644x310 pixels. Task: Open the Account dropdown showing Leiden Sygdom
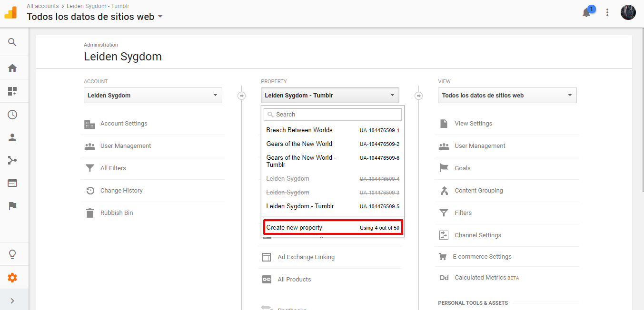pos(153,95)
